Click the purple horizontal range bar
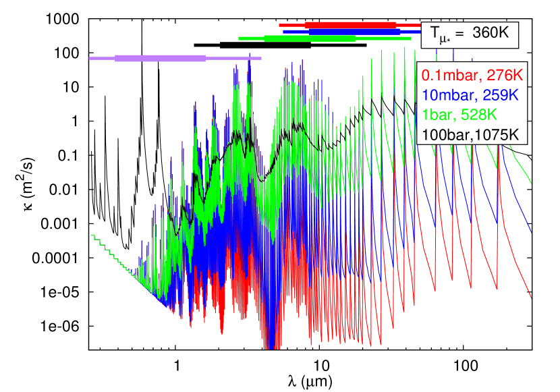 click(175, 58)
